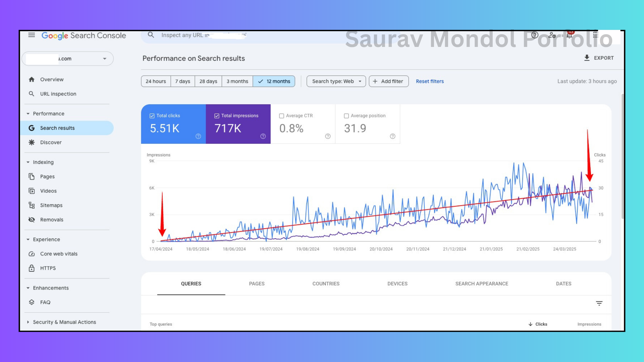Image resolution: width=644 pixels, height=362 pixels.
Task: Click the Google G Search results icon
Action: [32, 128]
